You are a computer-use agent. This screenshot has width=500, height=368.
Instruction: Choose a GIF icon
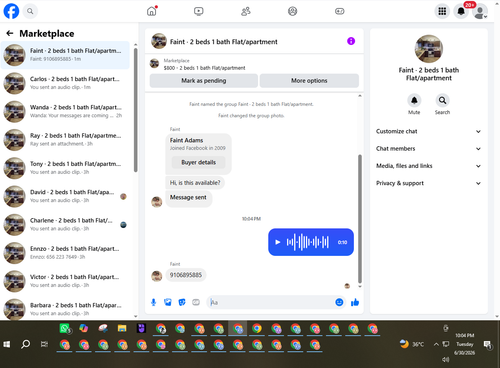click(x=196, y=302)
